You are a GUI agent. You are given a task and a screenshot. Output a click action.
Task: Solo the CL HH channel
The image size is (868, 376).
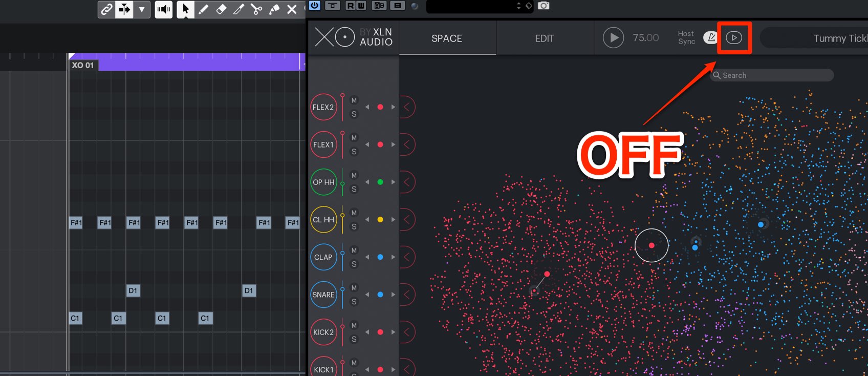[x=354, y=226]
